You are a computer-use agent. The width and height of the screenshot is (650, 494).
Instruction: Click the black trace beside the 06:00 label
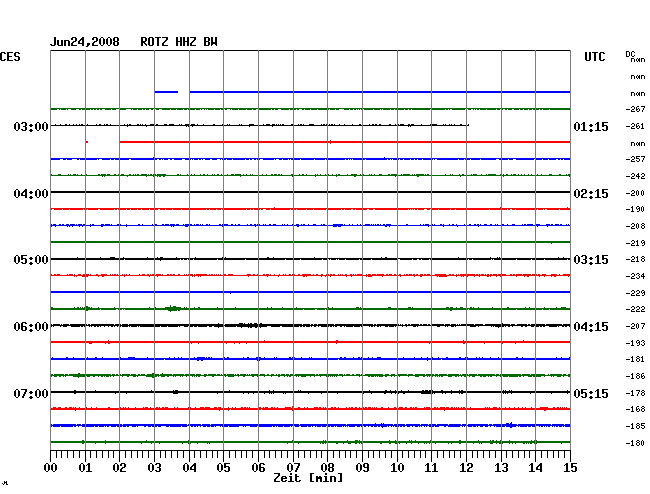pos(310,325)
